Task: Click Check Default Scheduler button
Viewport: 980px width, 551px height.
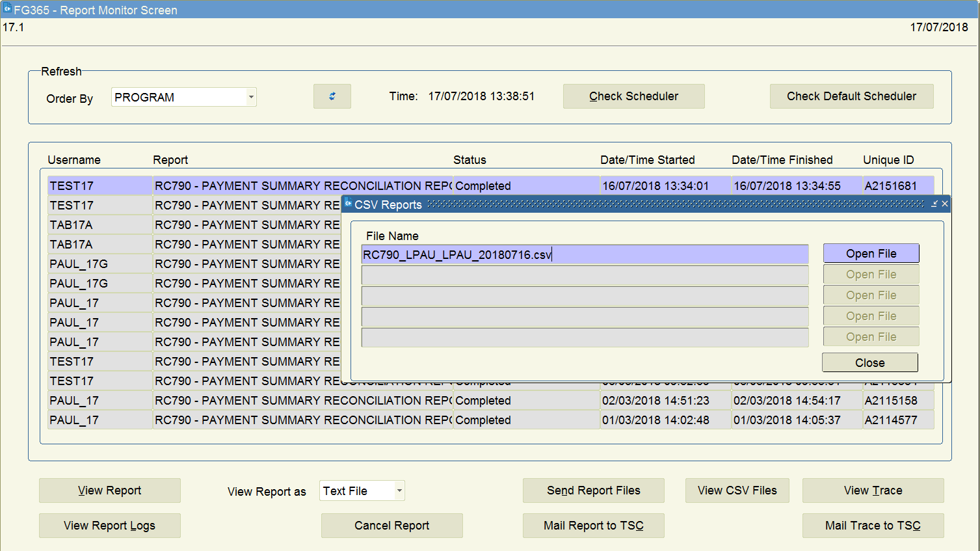Action: (851, 96)
